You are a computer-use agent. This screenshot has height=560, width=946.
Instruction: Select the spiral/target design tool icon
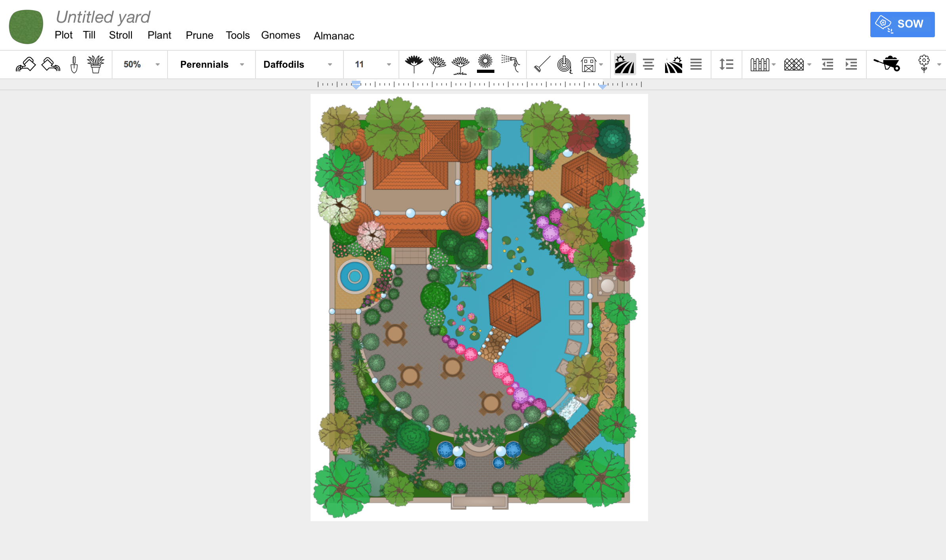565,65
